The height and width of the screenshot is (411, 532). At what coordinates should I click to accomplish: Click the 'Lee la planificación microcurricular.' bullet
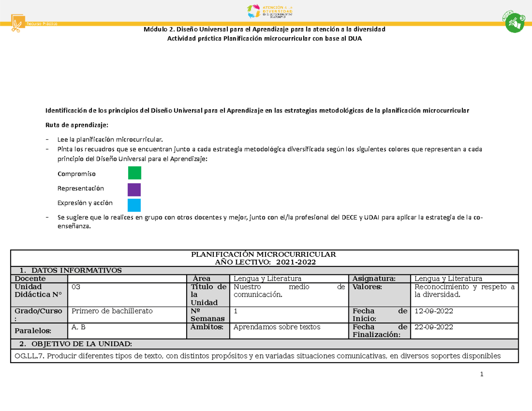(110, 139)
